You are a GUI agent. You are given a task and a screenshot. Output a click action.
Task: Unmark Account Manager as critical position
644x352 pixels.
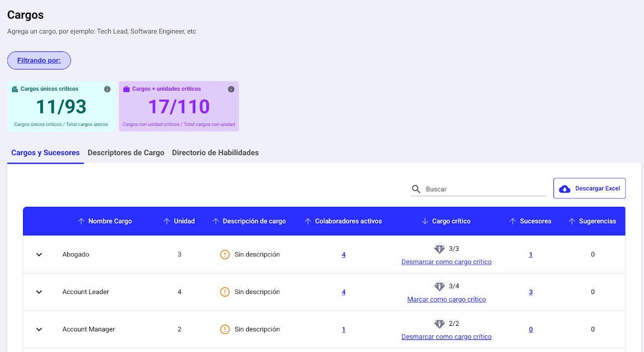[x=446, y=336]
